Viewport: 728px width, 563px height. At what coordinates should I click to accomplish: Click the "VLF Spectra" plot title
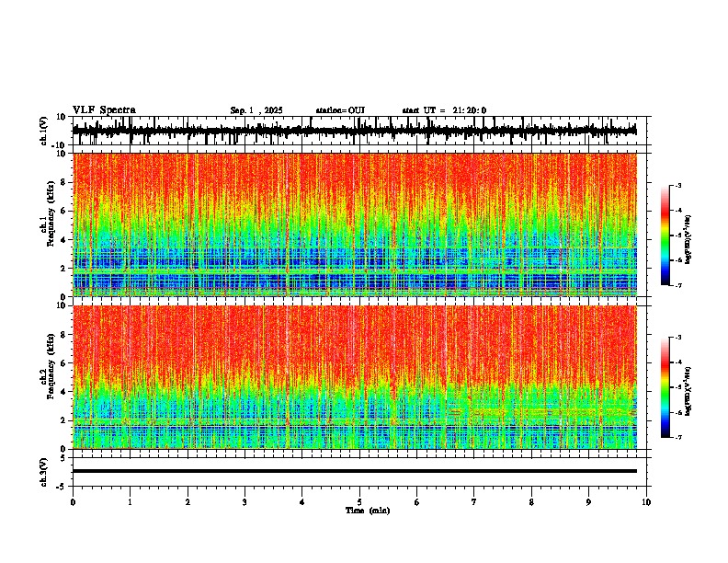click(x=104, y=110)
